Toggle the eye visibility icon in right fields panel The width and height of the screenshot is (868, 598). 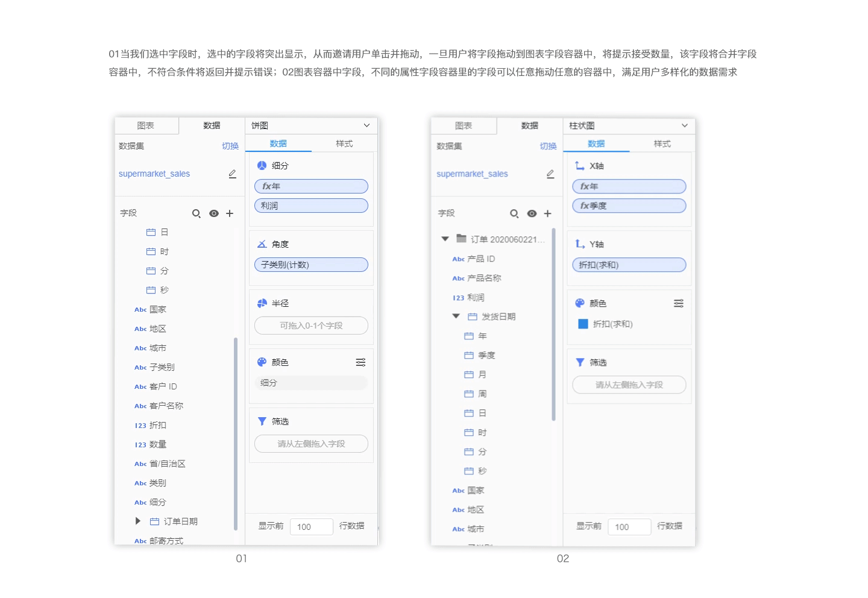point(532,213)
